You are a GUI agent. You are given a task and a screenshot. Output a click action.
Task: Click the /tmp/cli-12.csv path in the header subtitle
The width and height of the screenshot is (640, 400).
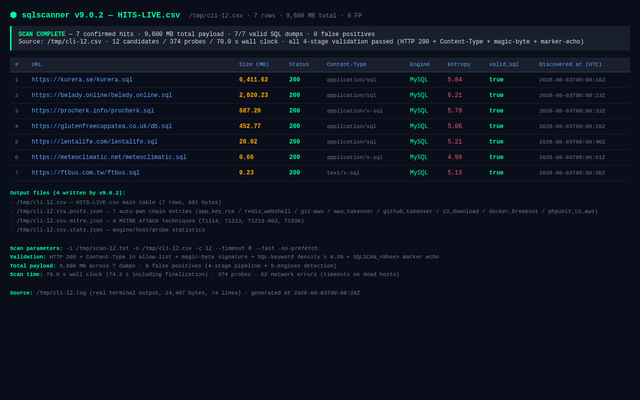(216, 16)
